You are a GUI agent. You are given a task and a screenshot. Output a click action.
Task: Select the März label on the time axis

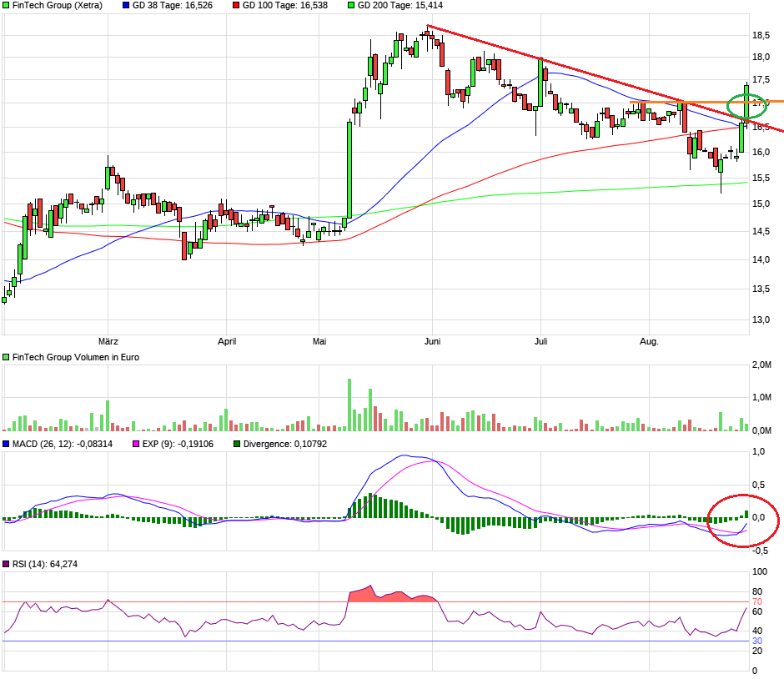click(108, 341)
